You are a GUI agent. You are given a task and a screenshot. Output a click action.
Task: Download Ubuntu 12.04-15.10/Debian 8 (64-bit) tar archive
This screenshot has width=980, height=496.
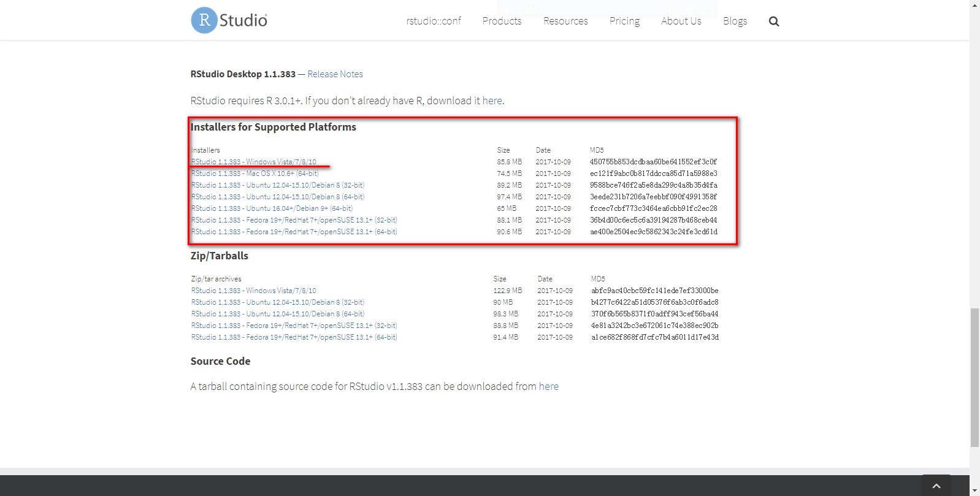[278, 314]
